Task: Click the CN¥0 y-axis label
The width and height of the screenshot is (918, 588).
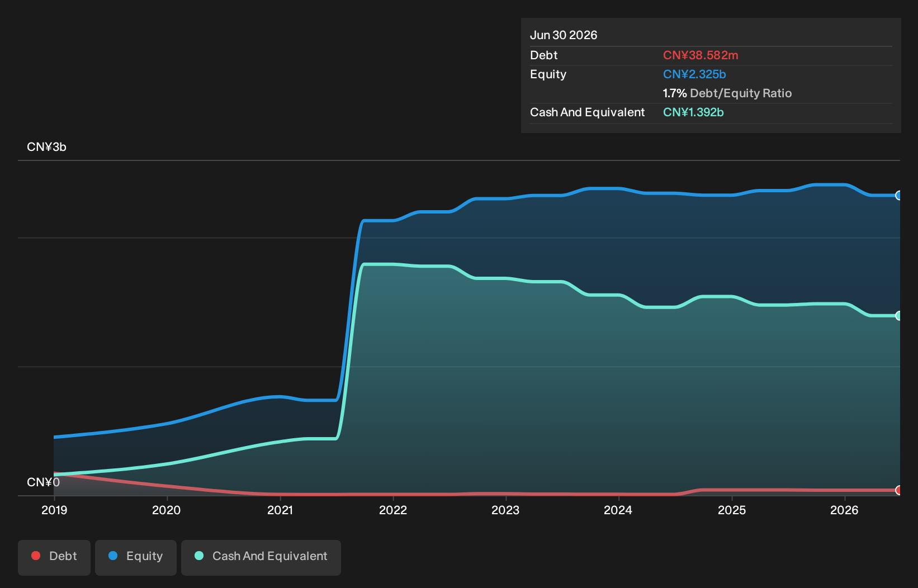Action: coord(43,482)
